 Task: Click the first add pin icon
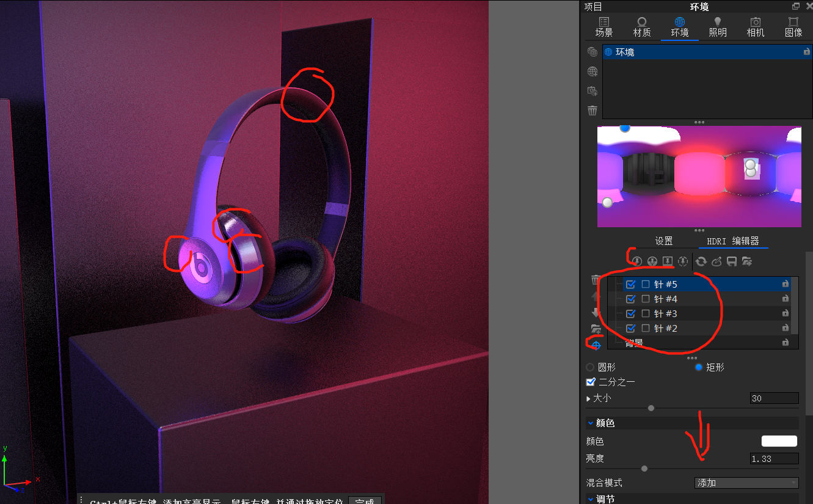[x=636, y=261]
